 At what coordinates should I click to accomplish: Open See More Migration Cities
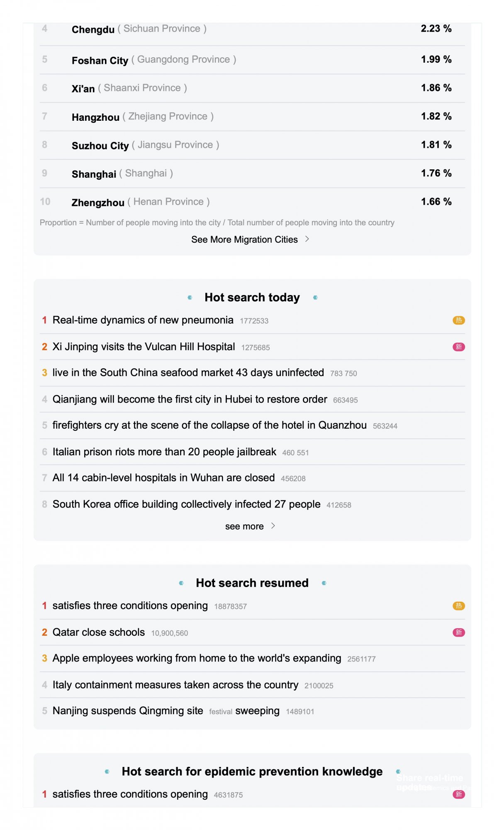tap(245, 239)
